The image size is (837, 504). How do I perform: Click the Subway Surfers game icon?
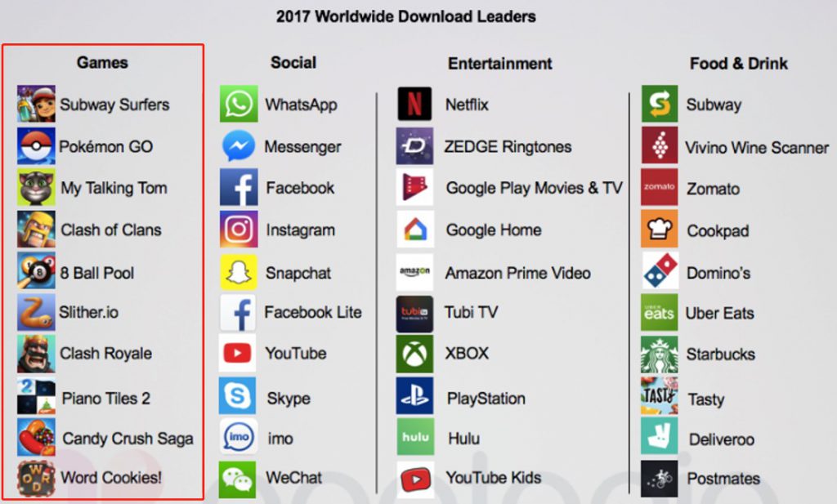[x=36, y=104]
